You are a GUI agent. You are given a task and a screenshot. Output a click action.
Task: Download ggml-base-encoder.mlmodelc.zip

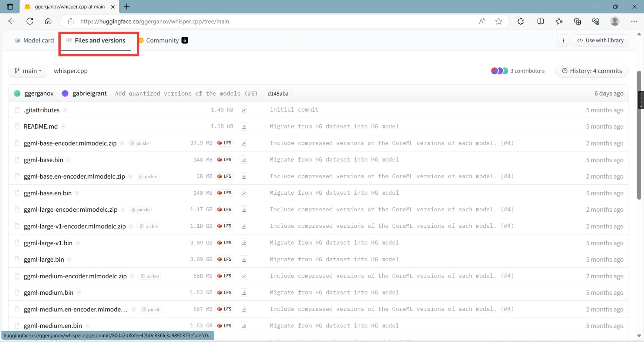[244, 143]
